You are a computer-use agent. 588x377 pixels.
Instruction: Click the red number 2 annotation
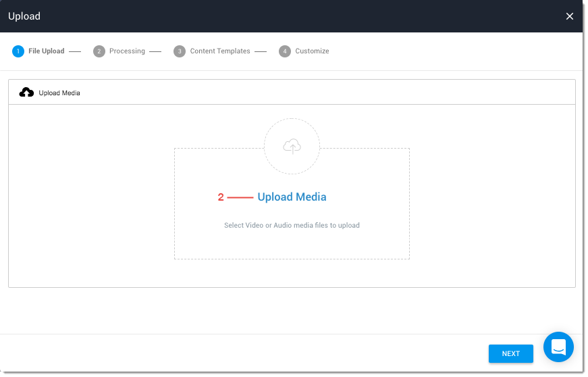(221, 197)
